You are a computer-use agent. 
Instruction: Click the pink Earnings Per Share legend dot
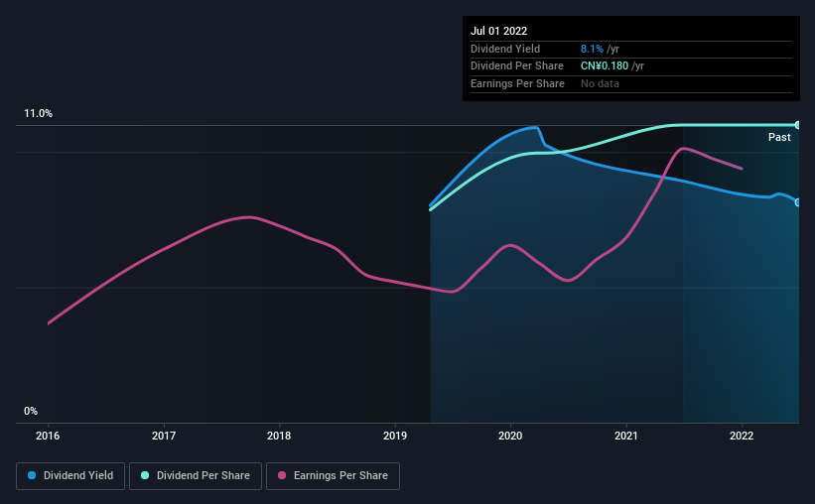coord(282,475)
